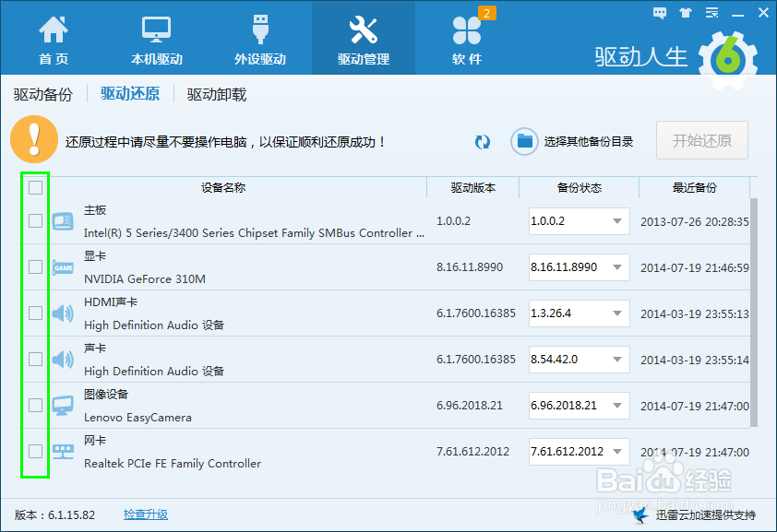Click 迅雷云加速提供支持 text

pyautogui.click(x=706, y=515)
